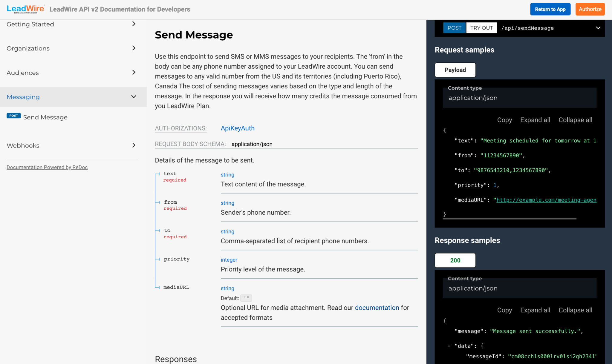Click the "to" field name
The image size is (612, 364).
click(x=167, y=231)
